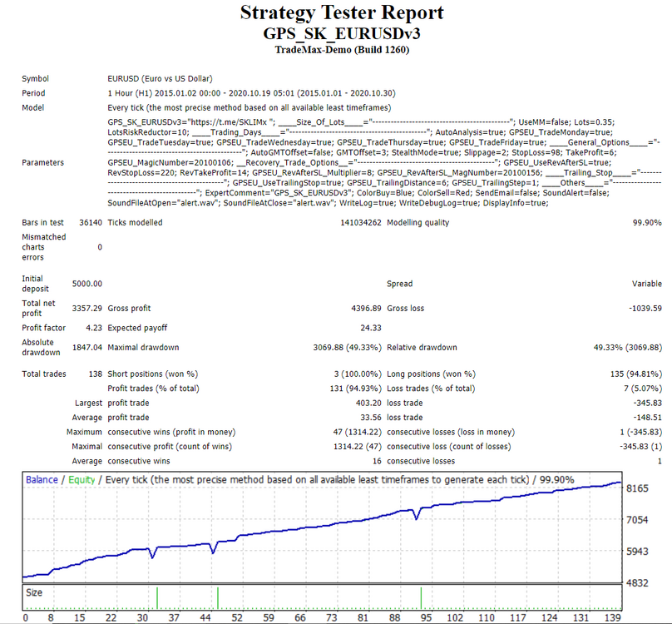Click Largest profit trade value 403.20
672x624 pixels.
pyautogui.click(x=368, y=404)
